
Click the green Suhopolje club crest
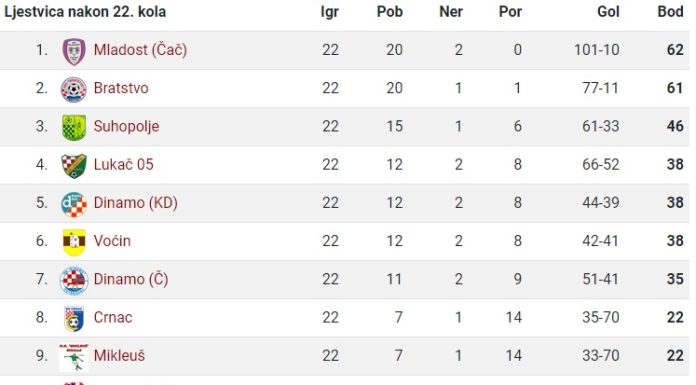(x=74, y=127)
